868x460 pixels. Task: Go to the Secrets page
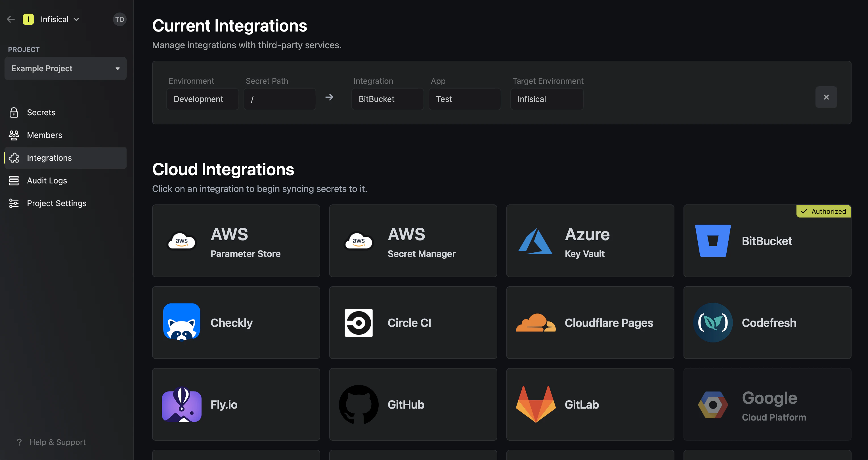65,112
